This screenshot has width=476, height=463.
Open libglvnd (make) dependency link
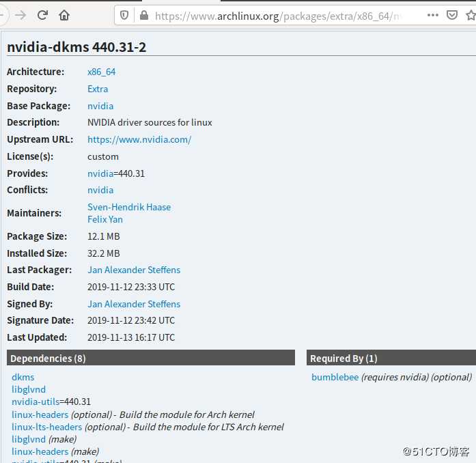pyautogui.click(x=29, y=439)
